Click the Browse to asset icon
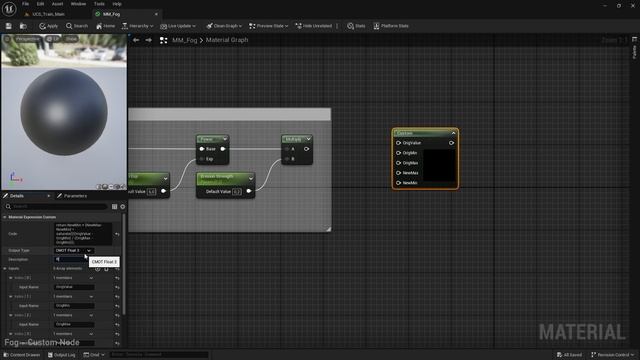Image resolution: width=640 pixels, height=360 pixels. pyautogui.click(x=23, y=26)
